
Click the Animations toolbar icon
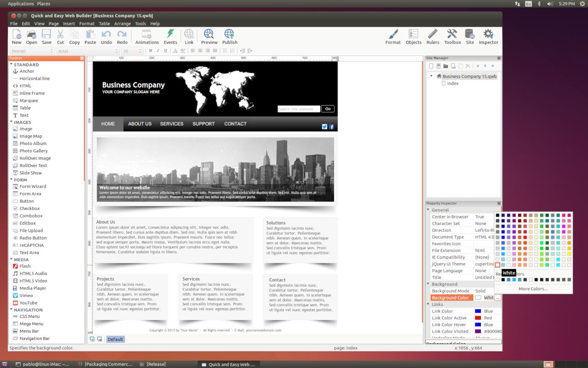click(x=147, y=36)
